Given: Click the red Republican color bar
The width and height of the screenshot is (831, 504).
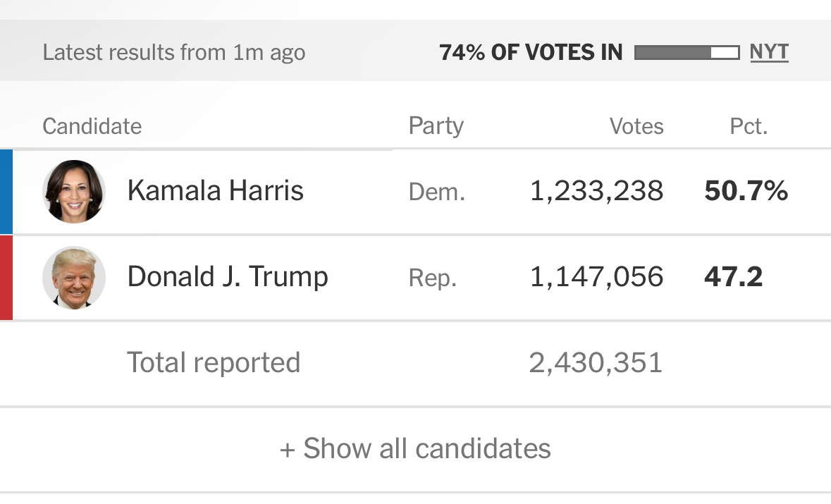Looking at the screenshot, I should pos(6,277).
